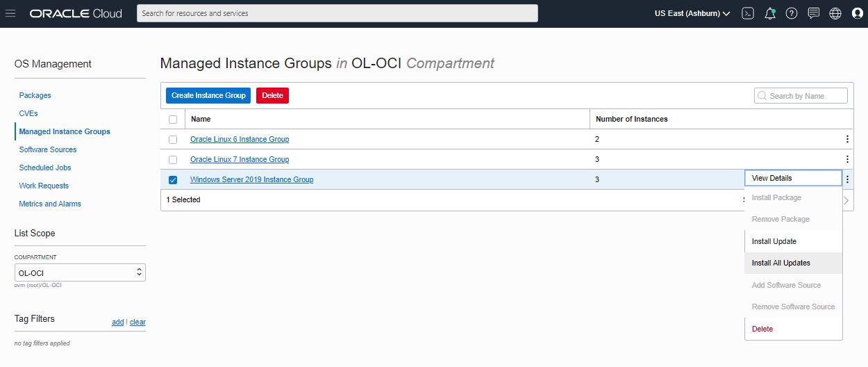Go to Scheduled Jobs in sidebar
The width and height of the screenshot is (868, 367).
point(45,168)
